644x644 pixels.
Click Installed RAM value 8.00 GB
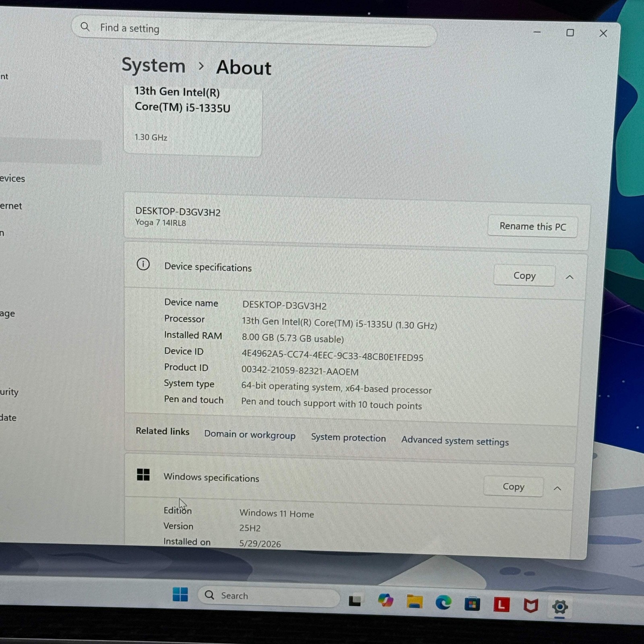click(x=293, y=338)
